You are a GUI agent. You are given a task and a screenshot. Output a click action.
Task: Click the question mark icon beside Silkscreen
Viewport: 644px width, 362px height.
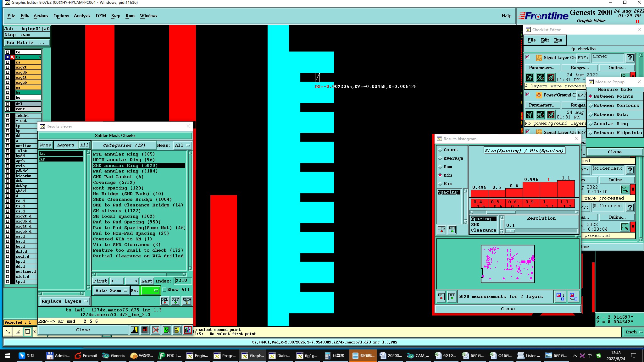630,207
